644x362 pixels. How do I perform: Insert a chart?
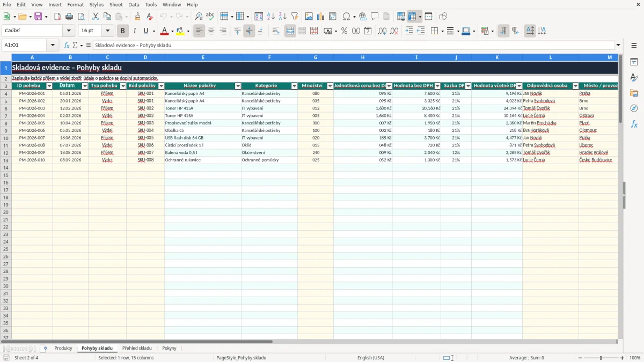pyautogui.click(x=320, y=17)
